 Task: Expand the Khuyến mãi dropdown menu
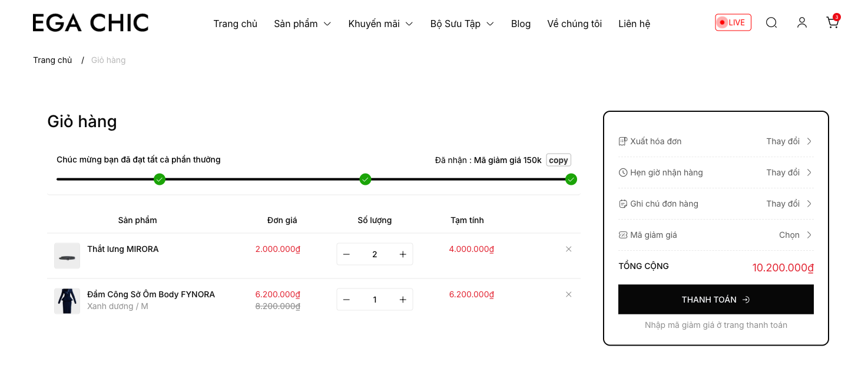click(x=380, y=24)
